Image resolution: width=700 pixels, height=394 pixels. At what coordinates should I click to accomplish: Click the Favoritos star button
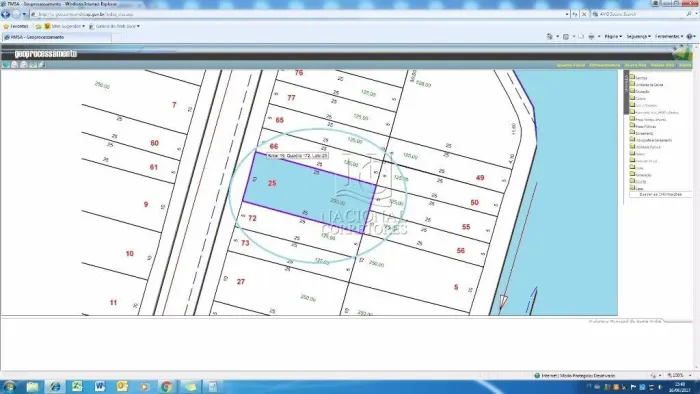tap(16, 26)
